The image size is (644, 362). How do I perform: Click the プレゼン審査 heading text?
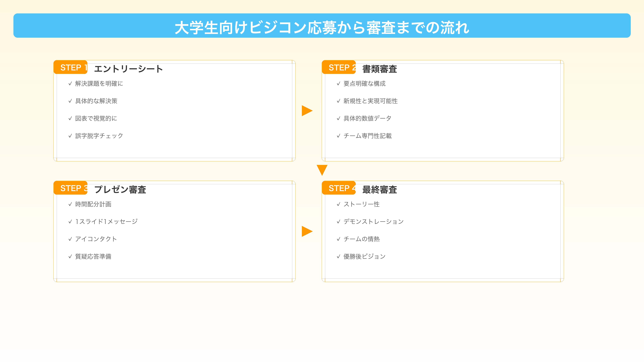120,190
